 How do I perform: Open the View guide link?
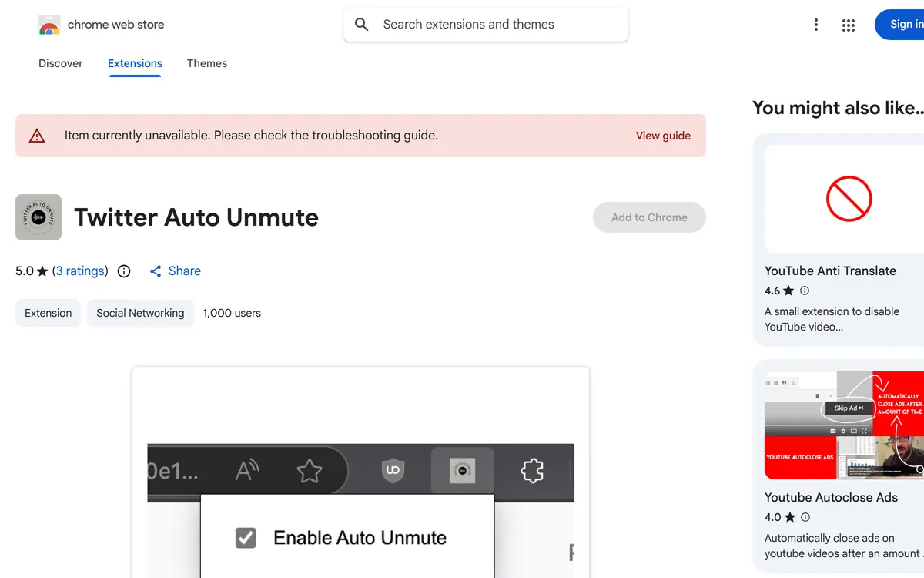[663, 136]
